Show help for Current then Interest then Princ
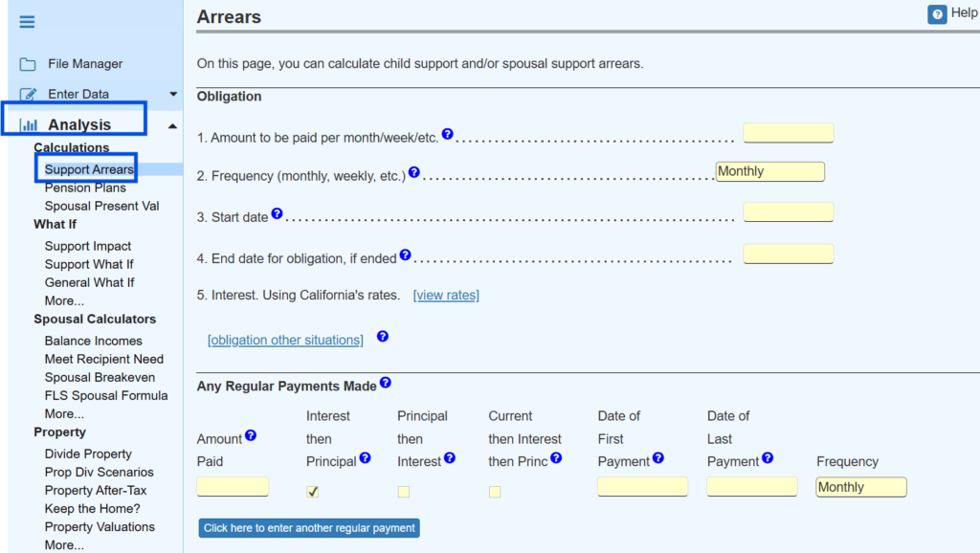 [x=556, y=458]
